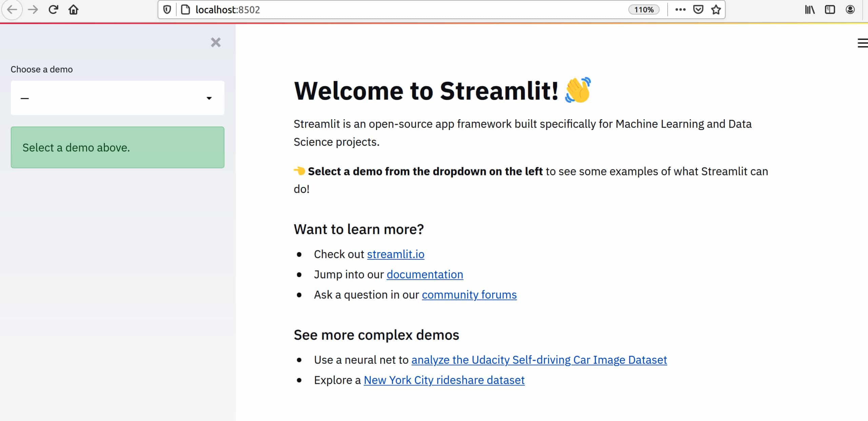Close the sidebar with the X icon
The width and height of the screenshot is (868, 421).
[x=215, y=42]
